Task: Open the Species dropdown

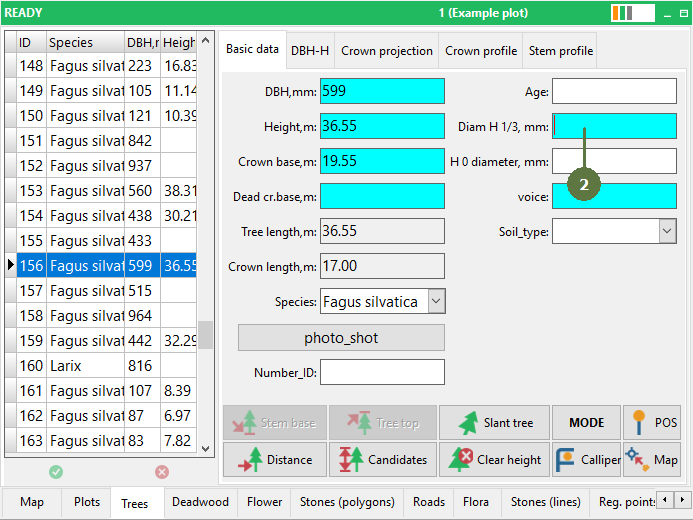Action: point(436,301)
